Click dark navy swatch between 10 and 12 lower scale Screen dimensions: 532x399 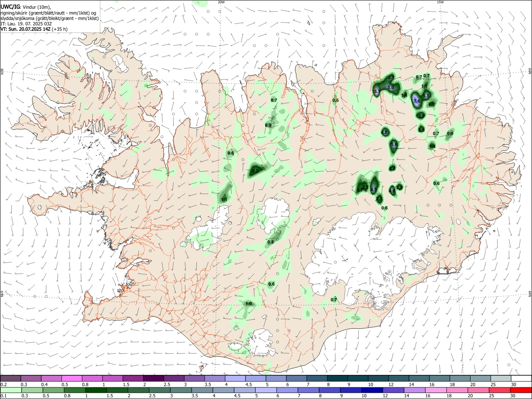371,390
